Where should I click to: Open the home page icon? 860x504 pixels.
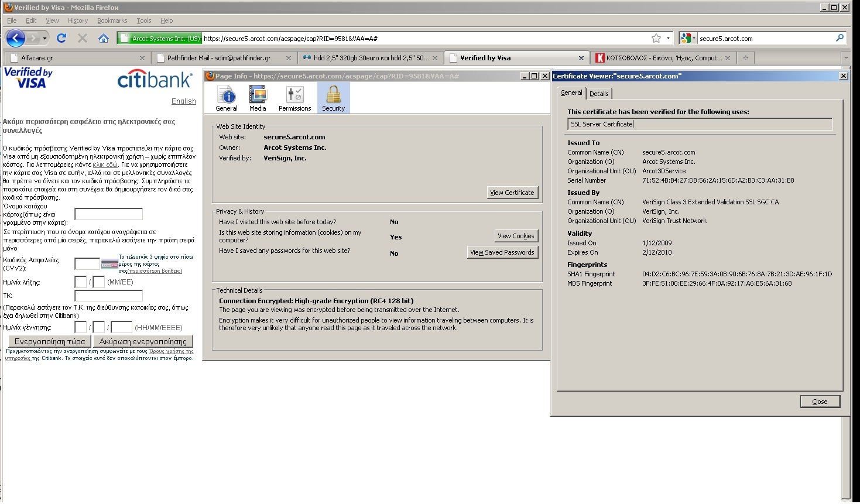[x=104, y=39]
